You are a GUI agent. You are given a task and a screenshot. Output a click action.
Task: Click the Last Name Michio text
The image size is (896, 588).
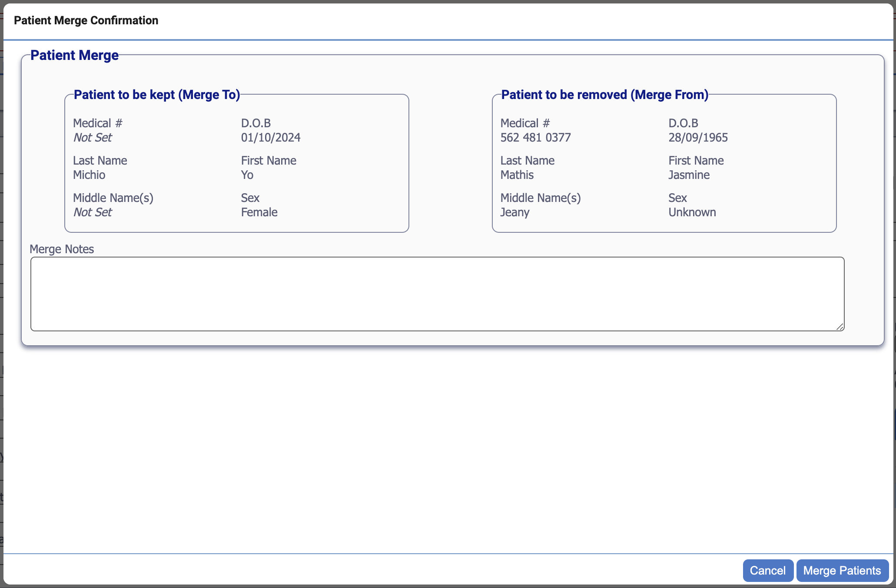[x=89, y=175]
